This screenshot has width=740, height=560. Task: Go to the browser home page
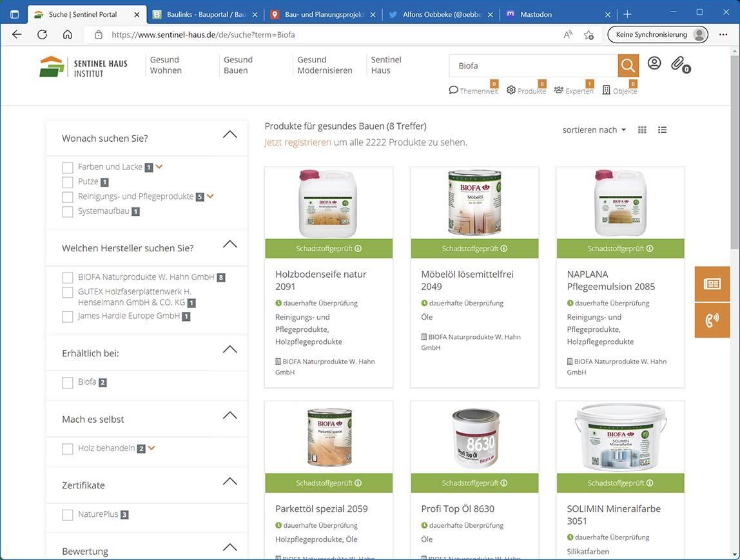68,34
